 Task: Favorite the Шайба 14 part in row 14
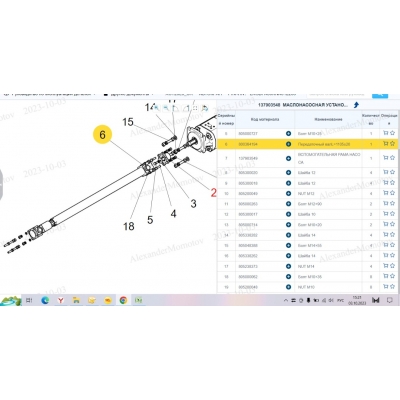392,235
